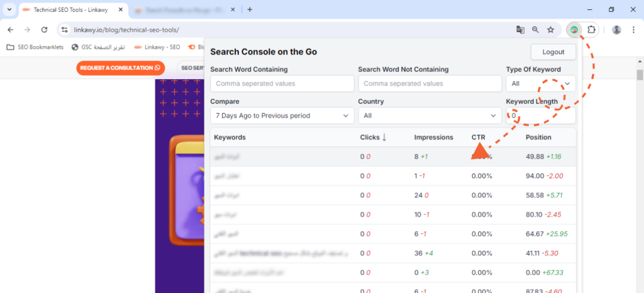Click the translate page icon in address bar

(520, 30)
